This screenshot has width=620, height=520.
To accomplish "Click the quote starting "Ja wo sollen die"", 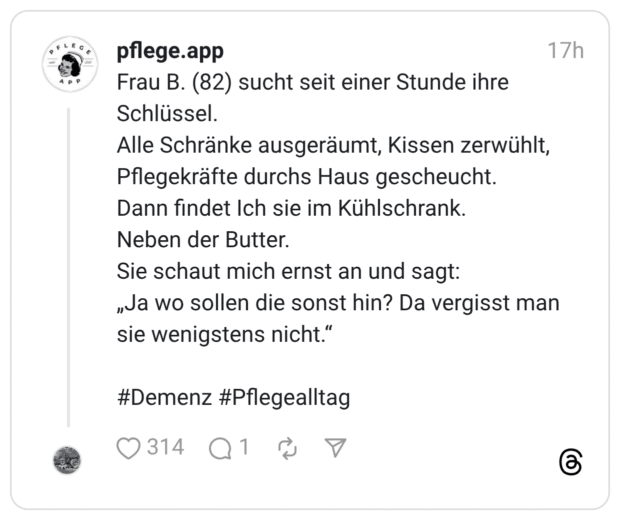I will tap(338, 302).
